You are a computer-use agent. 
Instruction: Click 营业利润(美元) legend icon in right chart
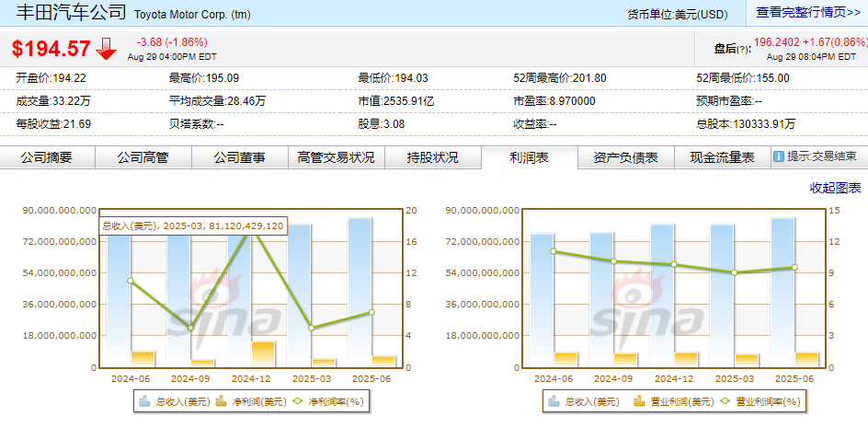click(641, 401)
